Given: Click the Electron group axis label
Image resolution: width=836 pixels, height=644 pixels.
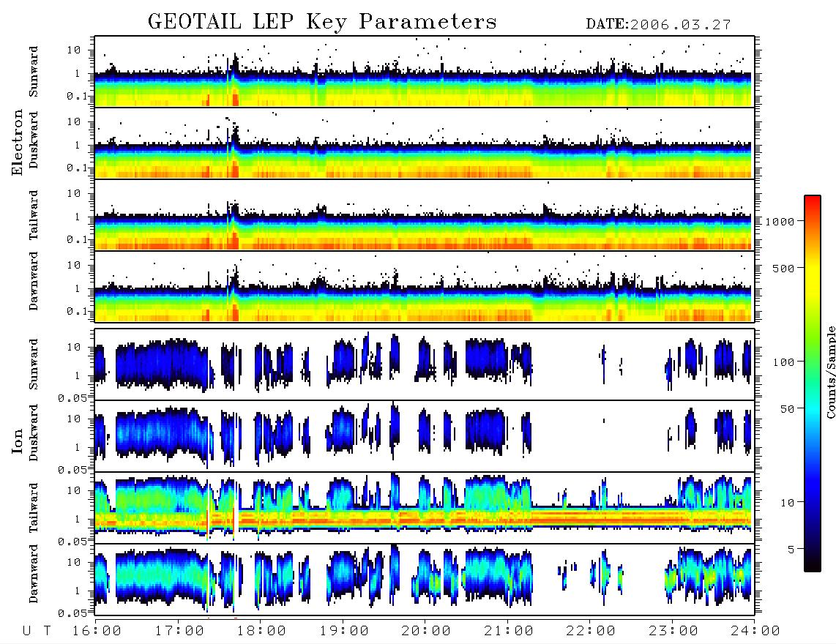Looking at the screenshot, I should [x=17, y=142].
